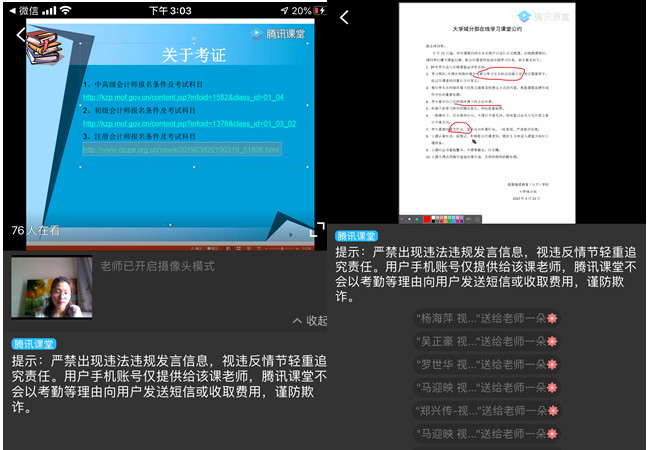Viewport: 650px width, 450px height.
Task: Tap the back arrow above the document
Action: [345, 18]
